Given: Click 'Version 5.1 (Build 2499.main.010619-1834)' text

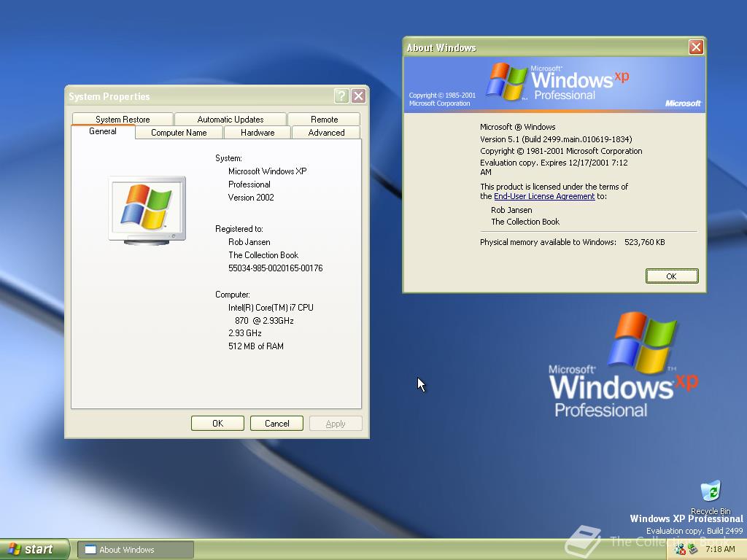Looking at the screenshot, I should click(556, 139).
